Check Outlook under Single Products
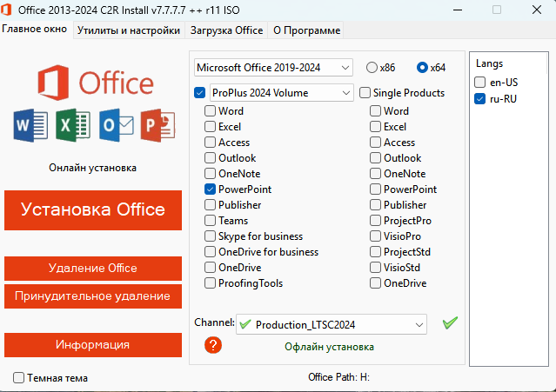This screenshot has width=556, height=392. [x=375, y=158]
